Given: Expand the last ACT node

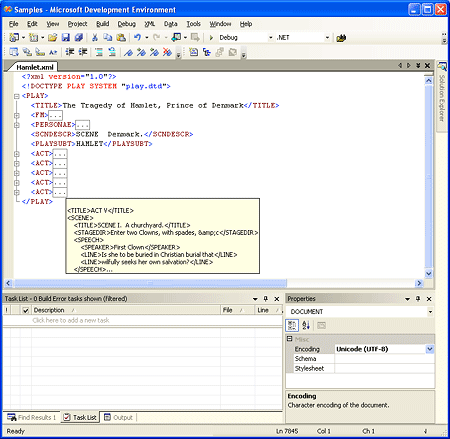Looking at the screenshot, I should [x=17, y=192].
